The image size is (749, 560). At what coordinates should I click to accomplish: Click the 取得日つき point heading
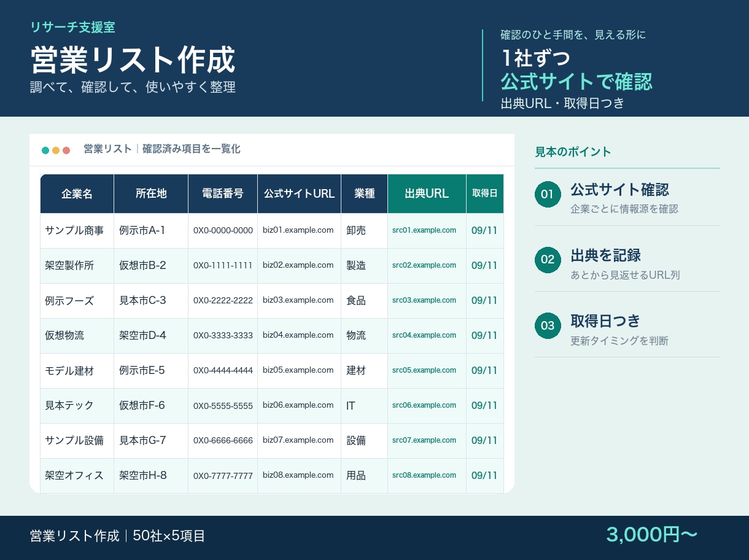point(605,321)
